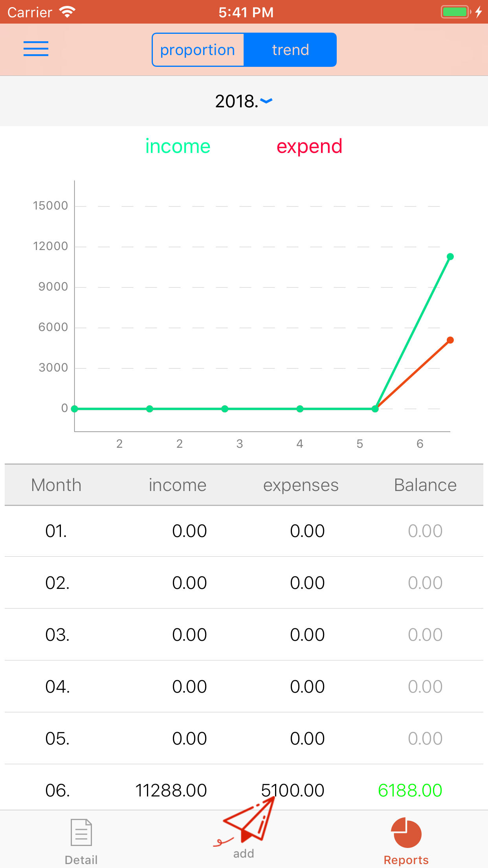This screenshot has height=868, width=488.
Task: Tap the Reports pie chart icon
Action: (x=406, y=832)
